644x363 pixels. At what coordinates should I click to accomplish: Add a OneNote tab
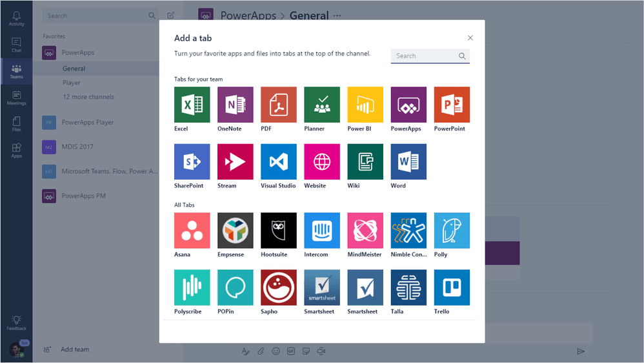tap(236, 105)
